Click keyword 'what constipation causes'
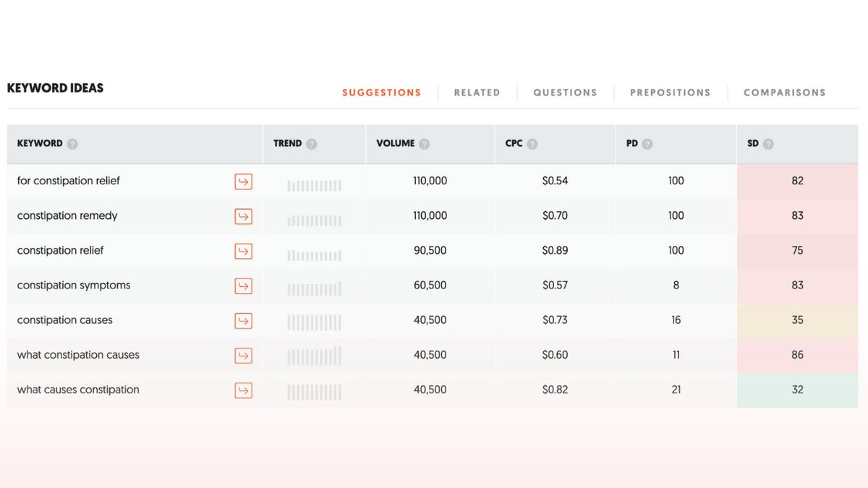Image resolution: width=868 pixels, height=488 pixels. click(78, 354)
